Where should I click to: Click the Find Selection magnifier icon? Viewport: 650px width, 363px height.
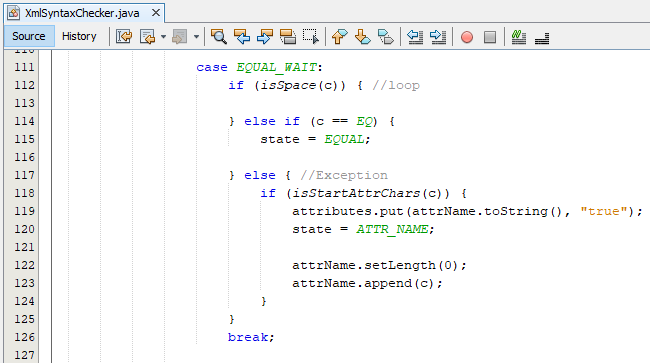(x=218, y=36)
